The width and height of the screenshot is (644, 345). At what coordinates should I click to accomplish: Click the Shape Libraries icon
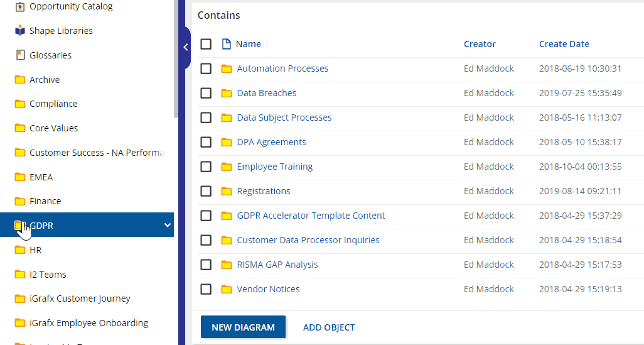20,31
